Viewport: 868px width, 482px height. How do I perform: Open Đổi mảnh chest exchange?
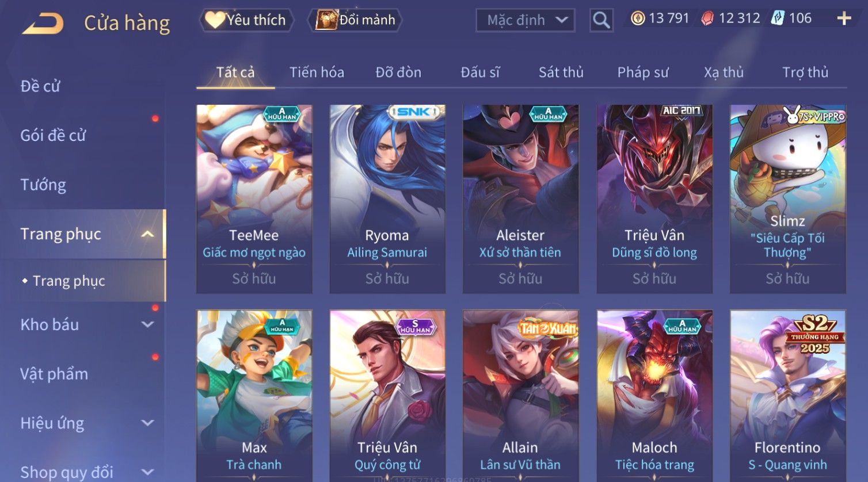(355, 20)
